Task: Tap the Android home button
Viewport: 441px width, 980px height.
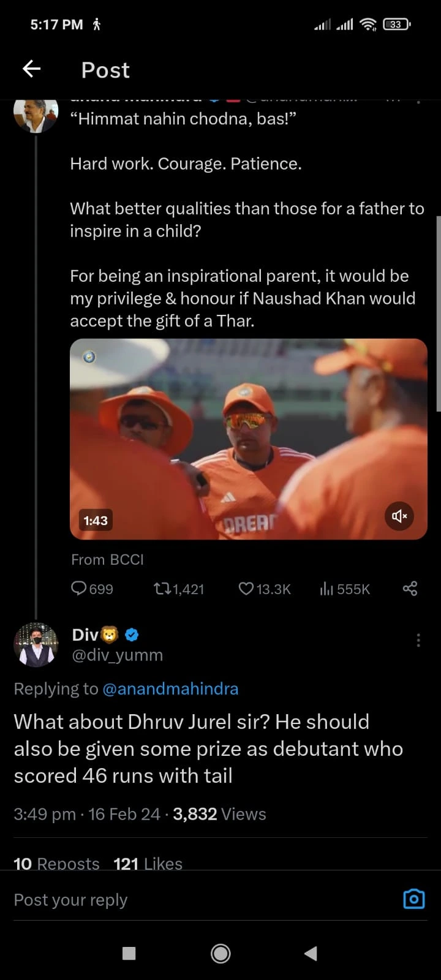Action: 220,953
